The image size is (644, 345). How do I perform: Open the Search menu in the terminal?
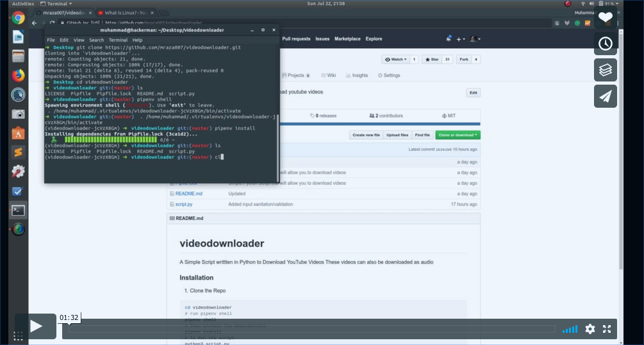click(x=97, y=40)
